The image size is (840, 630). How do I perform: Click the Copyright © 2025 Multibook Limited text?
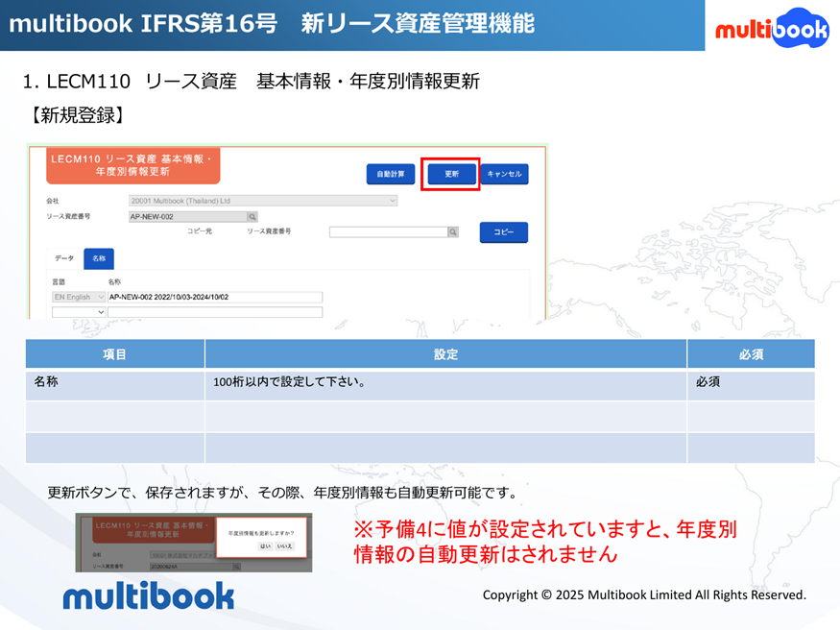click(x=644, y=594)
